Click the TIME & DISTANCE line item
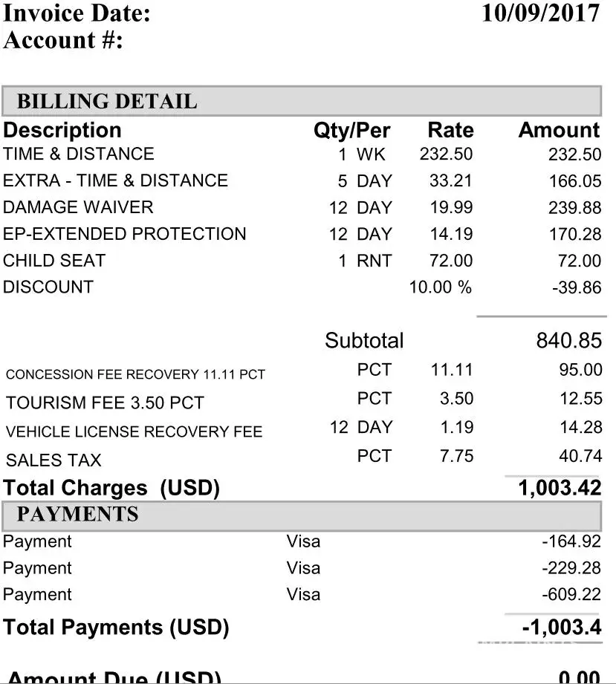 click(x=79, y=154)
